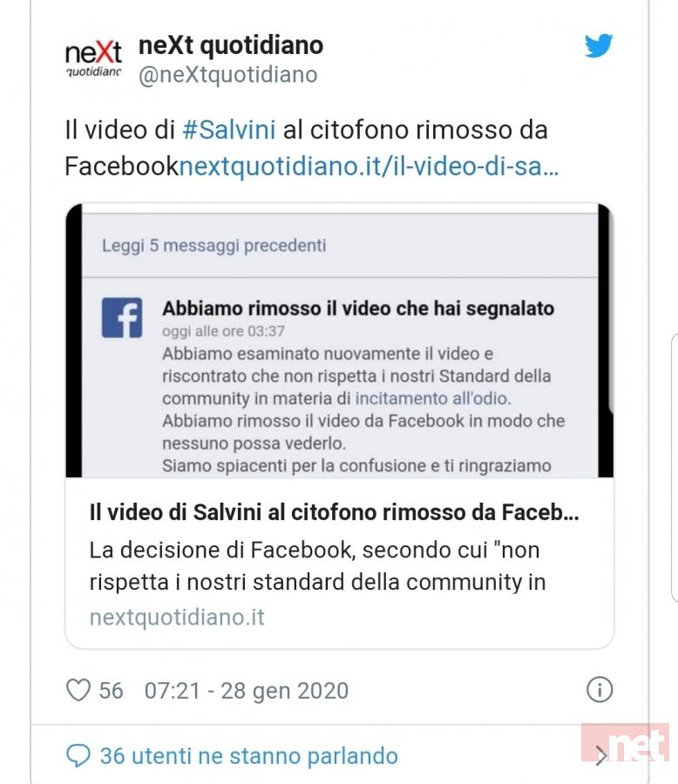Click "Leggi 5 messaggi precedenti" in preview
This screenshot has height=784, width=678.
tap(214, 246)
